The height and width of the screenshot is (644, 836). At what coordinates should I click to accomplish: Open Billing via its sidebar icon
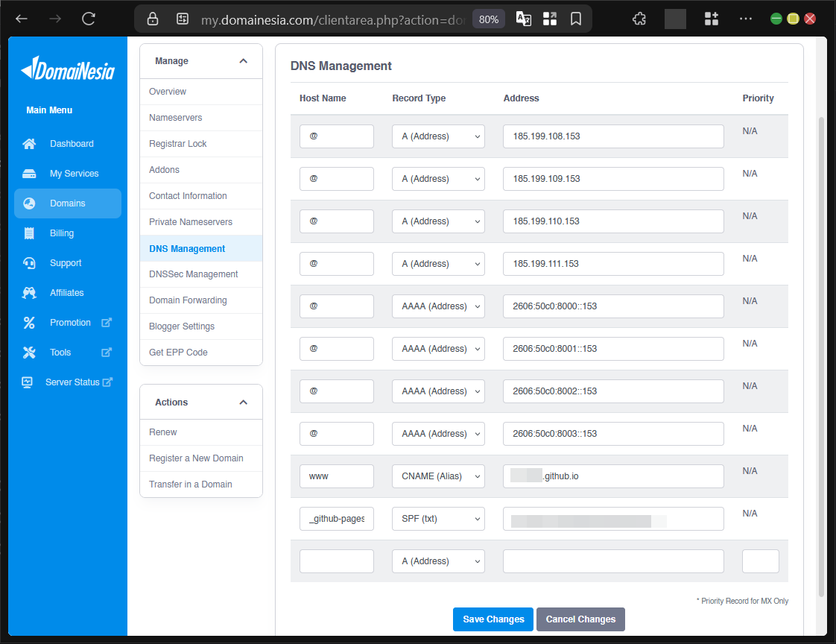tap(28, 233)
